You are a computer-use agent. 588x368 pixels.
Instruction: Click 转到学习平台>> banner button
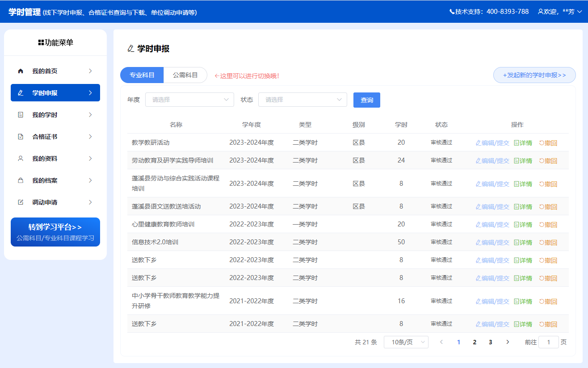point(55,232)
